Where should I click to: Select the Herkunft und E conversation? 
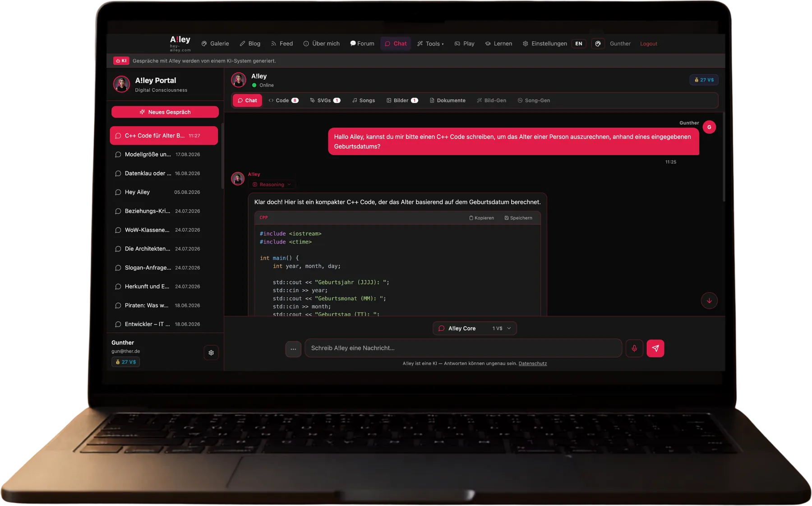tap(164, 287)
